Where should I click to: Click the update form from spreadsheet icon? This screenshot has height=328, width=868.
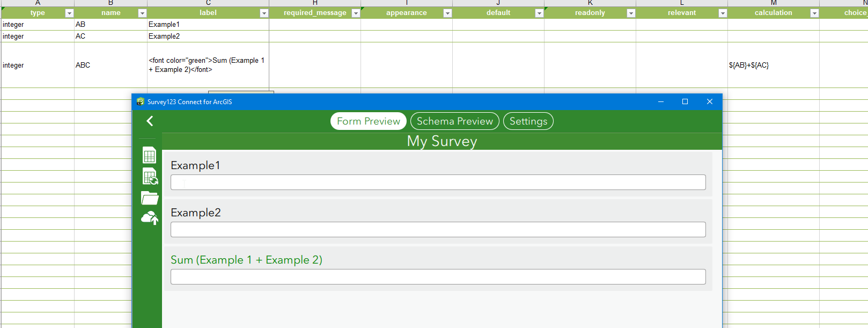(150, 176)
